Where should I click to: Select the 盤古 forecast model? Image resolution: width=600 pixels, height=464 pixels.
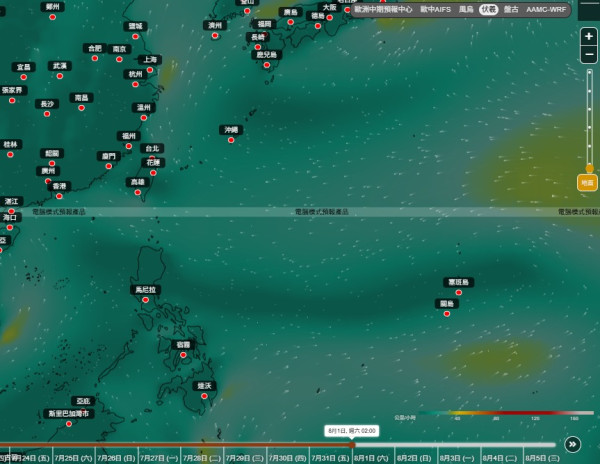pos(511,9)
